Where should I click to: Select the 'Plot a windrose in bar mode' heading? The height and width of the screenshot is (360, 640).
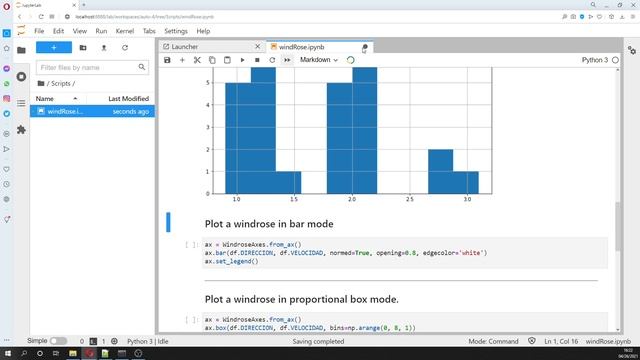269,224
